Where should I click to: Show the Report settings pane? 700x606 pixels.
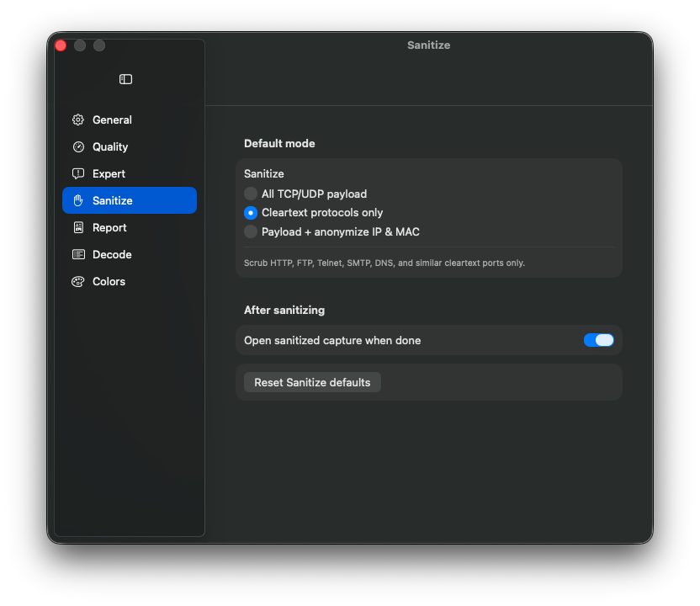[x=130, y=228]
